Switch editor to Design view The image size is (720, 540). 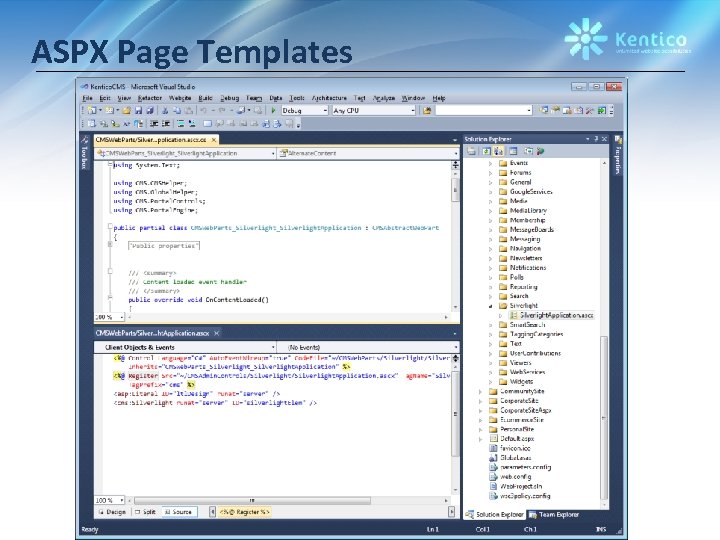tap(112, 512)
